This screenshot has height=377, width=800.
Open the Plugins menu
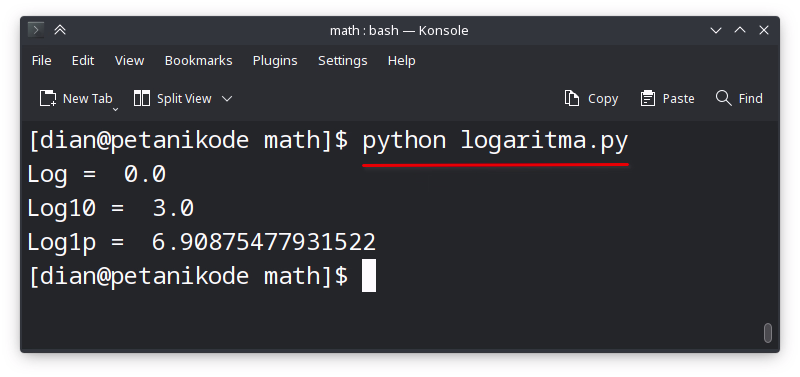click(275, 61)
